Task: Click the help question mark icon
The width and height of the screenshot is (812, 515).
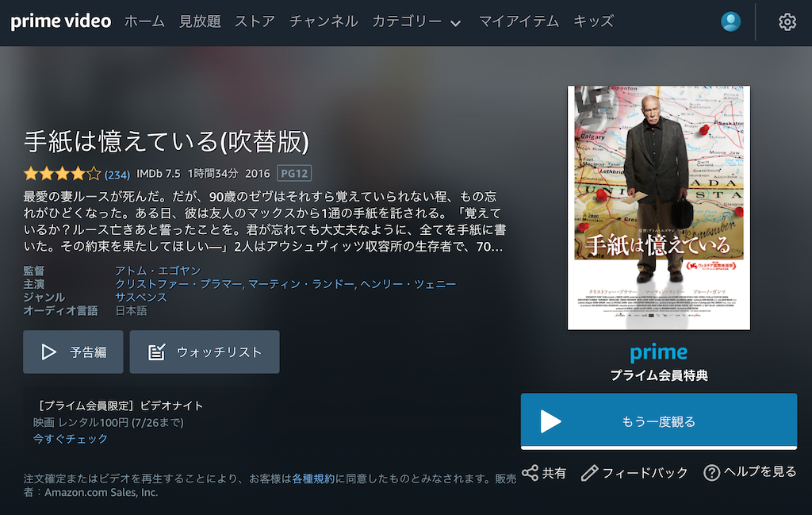Action: tap(711, 472)
